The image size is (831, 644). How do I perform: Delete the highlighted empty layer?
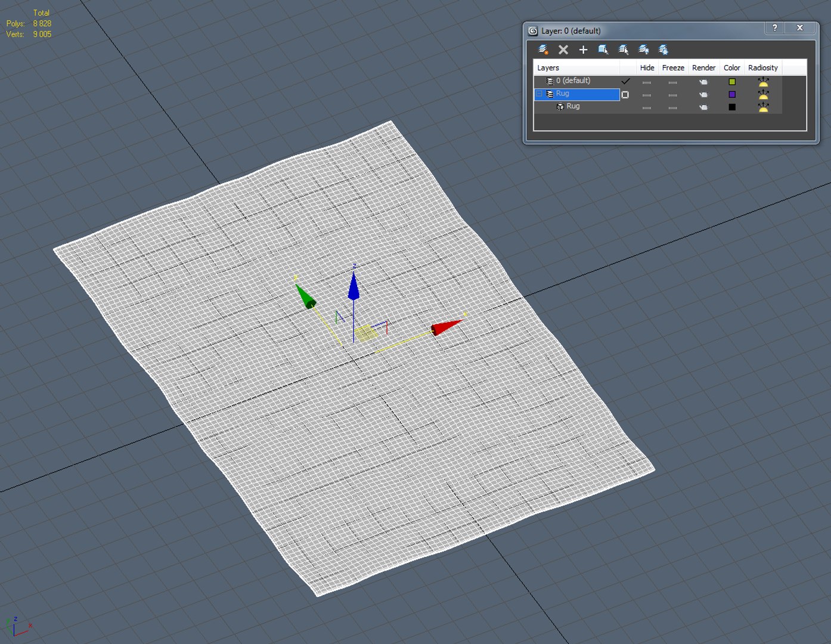tap(563, 49)
